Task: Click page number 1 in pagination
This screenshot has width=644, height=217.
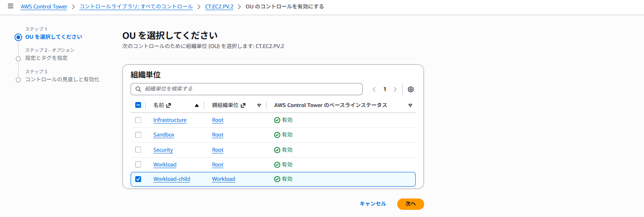Action: (385, 89)
